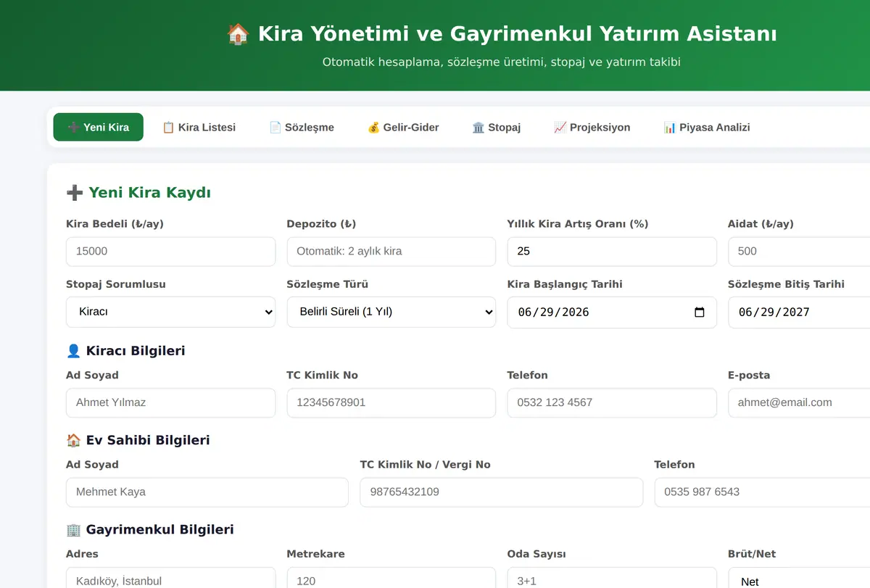This screenshot has height=588, width=870.
Task: Click the bank icon on Stopaj tab
Action: click(x=478, y=128)
